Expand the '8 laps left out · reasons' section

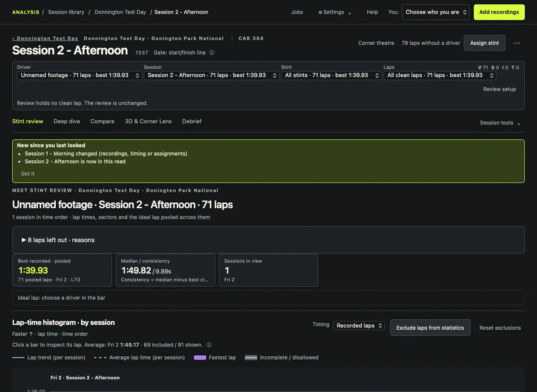(x=58, y=240)
